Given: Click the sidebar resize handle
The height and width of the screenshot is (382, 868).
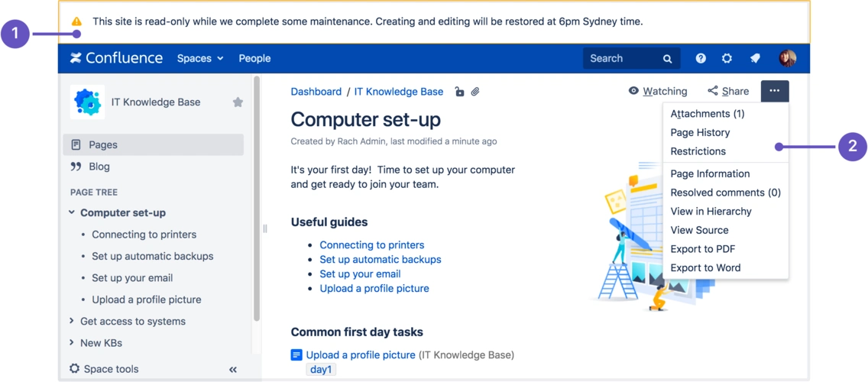Looking at the screenshot, I should 265,228.
